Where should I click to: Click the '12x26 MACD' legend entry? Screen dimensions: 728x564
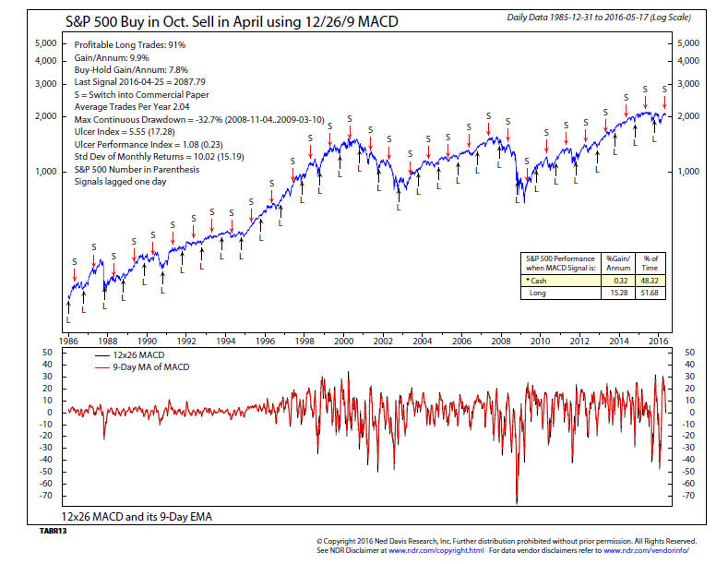point(129,355)
